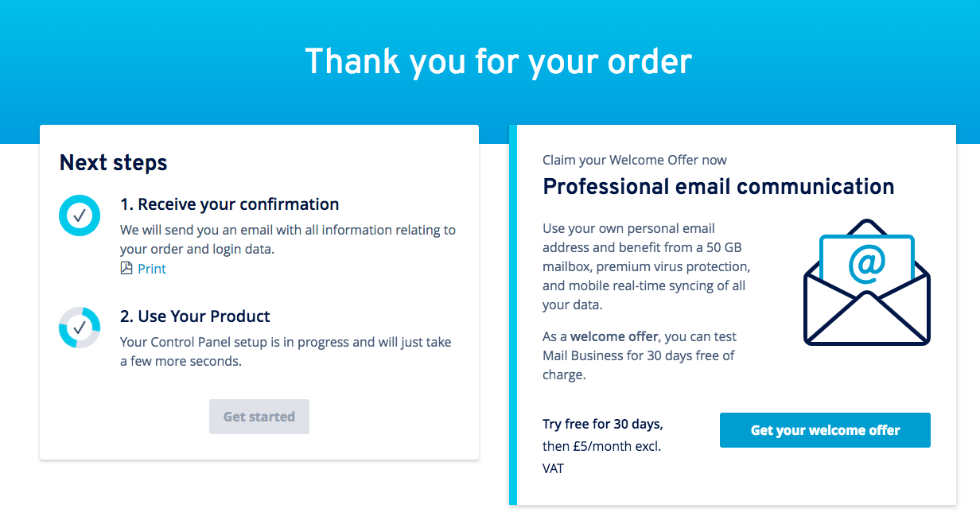Click the 50 GB mailbox description paragraph
Screen dimensions: 980x520
[x=647, y=266]
